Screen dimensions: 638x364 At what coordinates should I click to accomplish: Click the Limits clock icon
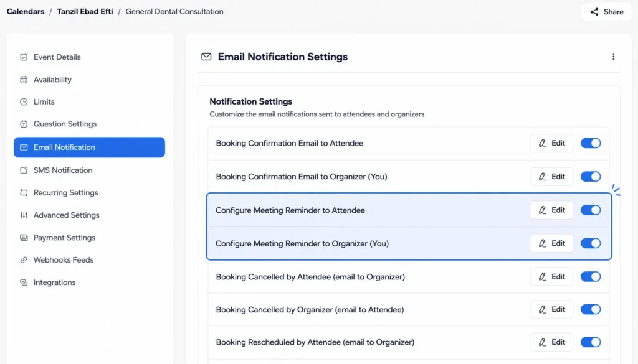click(x=24, y=101)
